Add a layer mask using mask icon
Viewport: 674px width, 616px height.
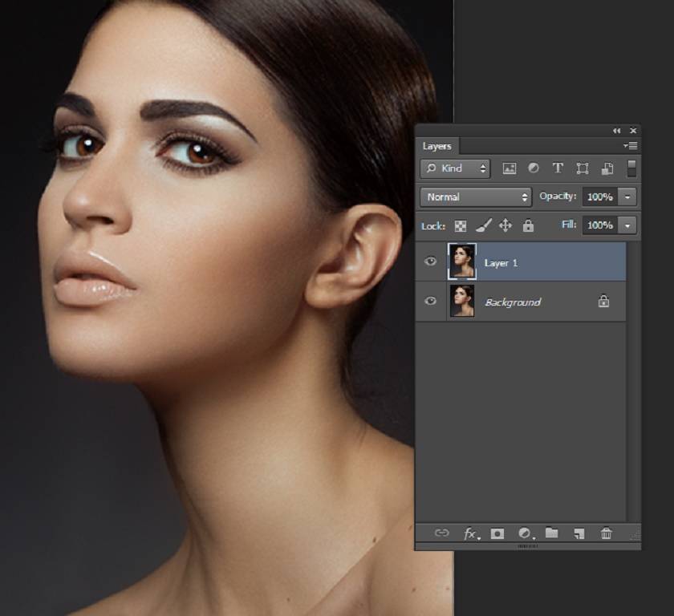tap(497, 533)
